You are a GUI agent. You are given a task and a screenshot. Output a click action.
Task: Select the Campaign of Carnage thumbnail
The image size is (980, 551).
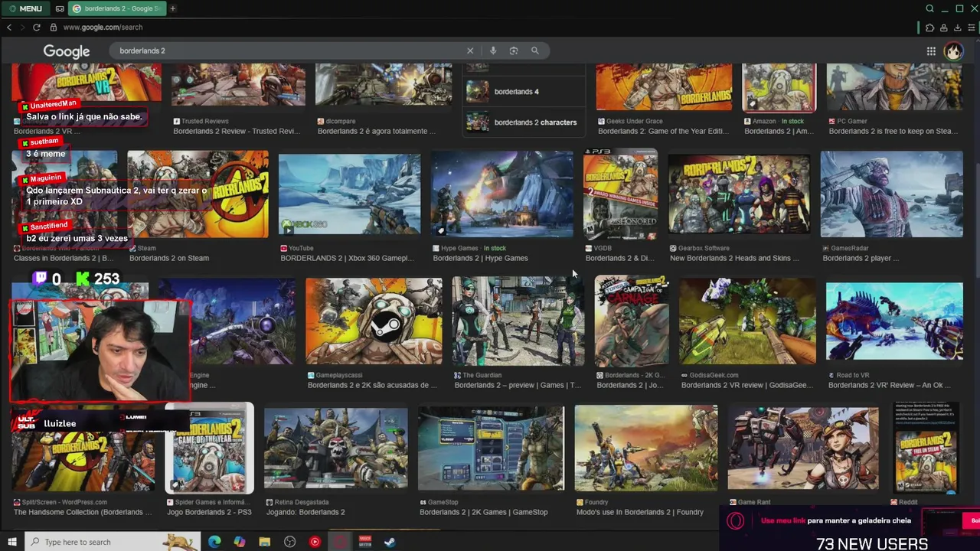click(631, 321)
